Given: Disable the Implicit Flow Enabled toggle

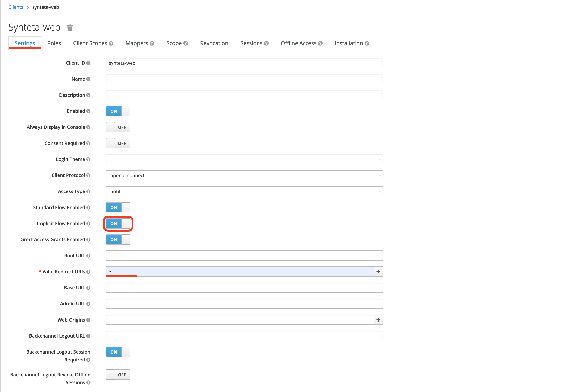Looking at the screenshot, I should (118, 223).
